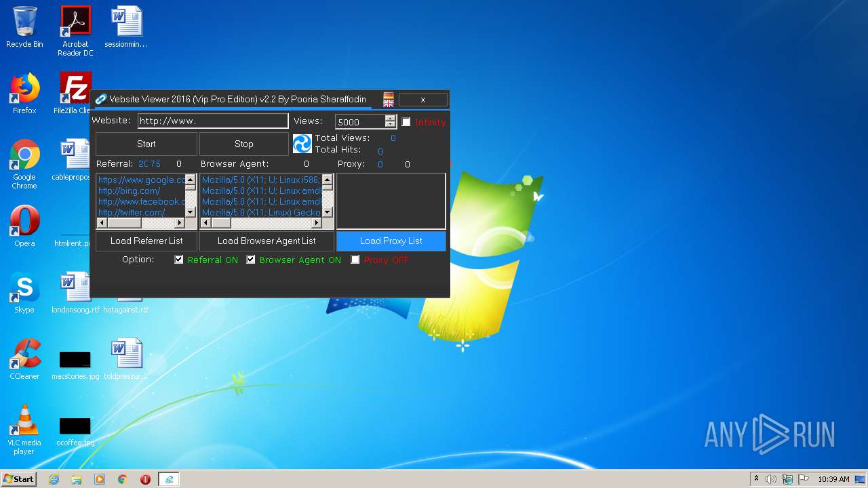
Task: Click the Action Center flag tray icon
Action: pos(804,479)
